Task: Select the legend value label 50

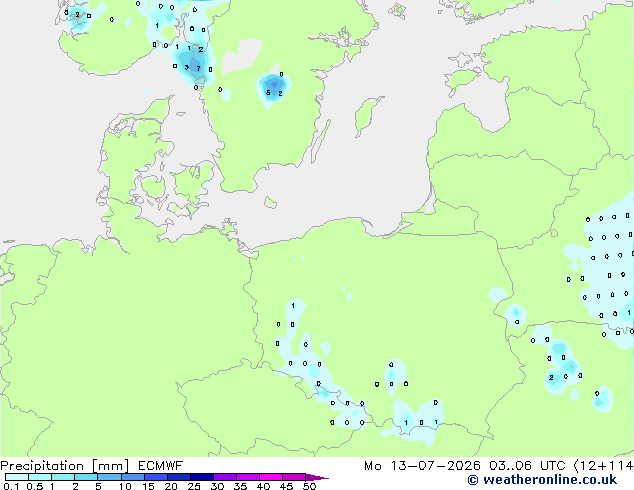Action: coord(309,486)
